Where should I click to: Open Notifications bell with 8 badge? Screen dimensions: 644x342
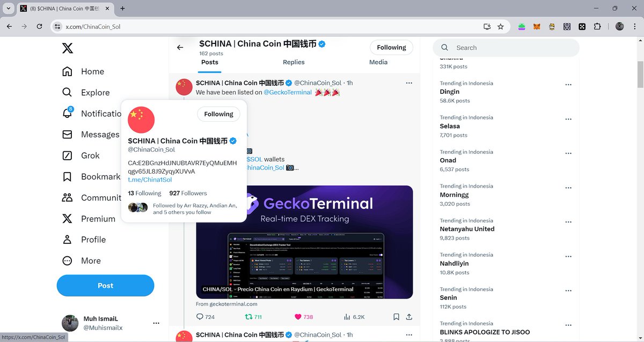point(67,113)
